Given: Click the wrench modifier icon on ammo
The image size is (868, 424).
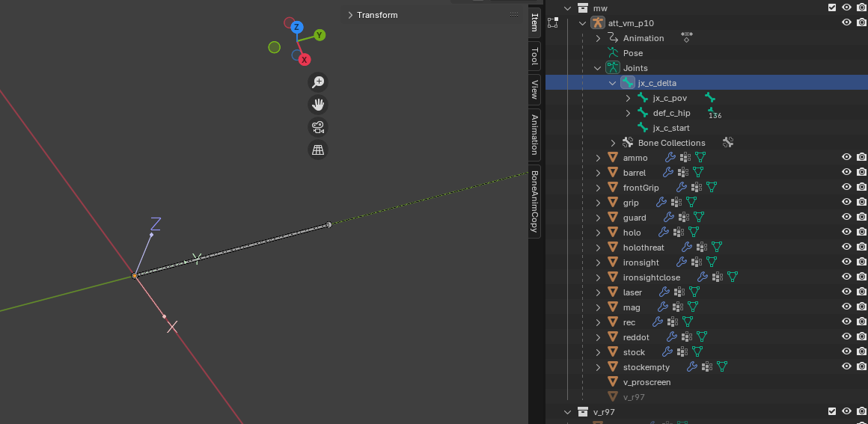Looking at the screenshot, I should (670, 158).
